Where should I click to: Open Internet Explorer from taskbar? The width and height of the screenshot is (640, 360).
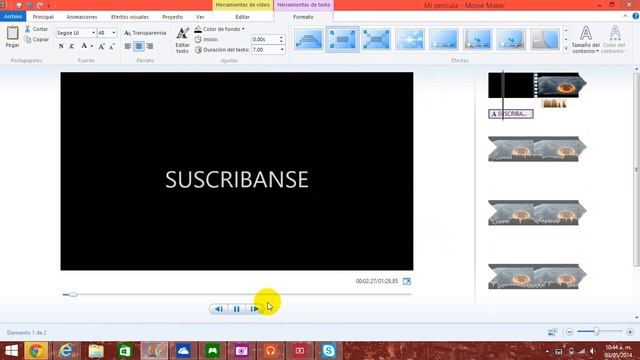click(66, 351)
